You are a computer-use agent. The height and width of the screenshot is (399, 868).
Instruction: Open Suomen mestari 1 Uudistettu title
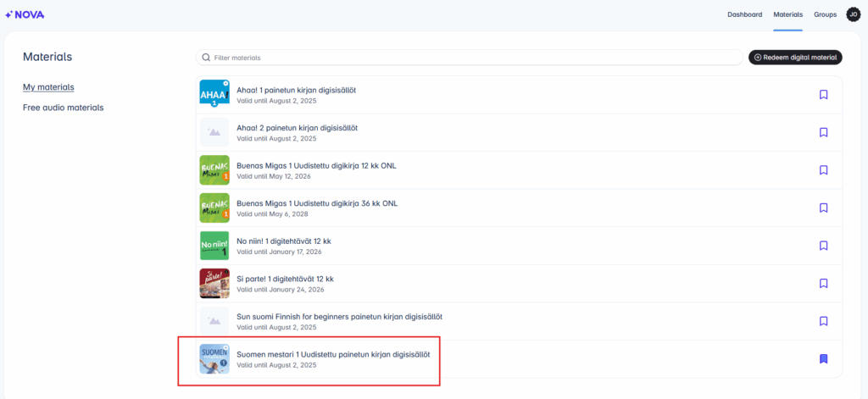(x=333, y=354)
